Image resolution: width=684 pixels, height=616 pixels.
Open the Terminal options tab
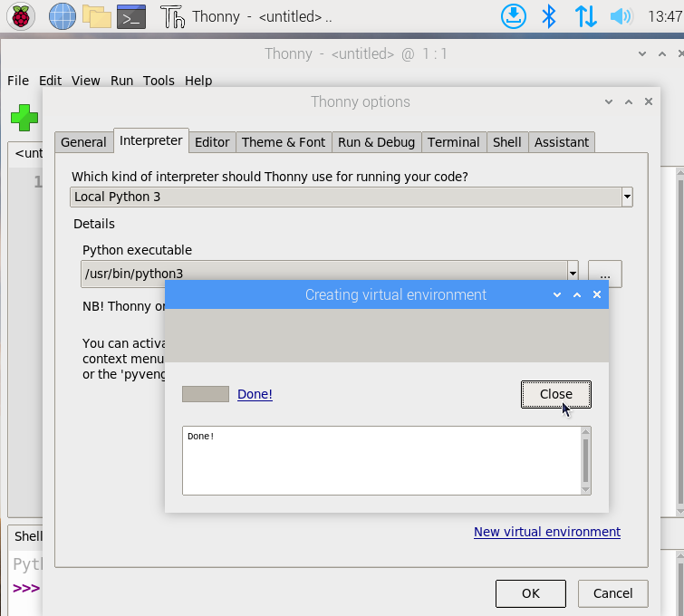coord(453,142)
